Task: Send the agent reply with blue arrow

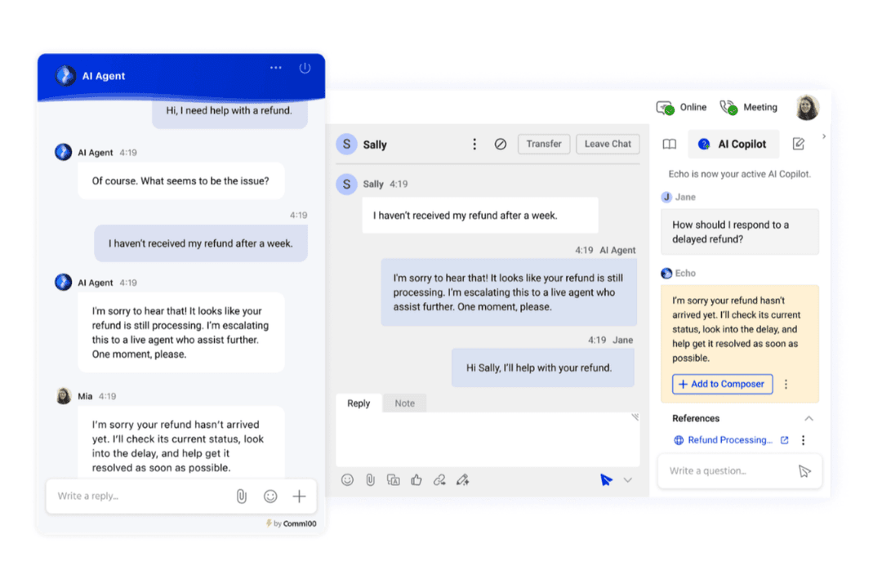Action: [x=606, y=480]
